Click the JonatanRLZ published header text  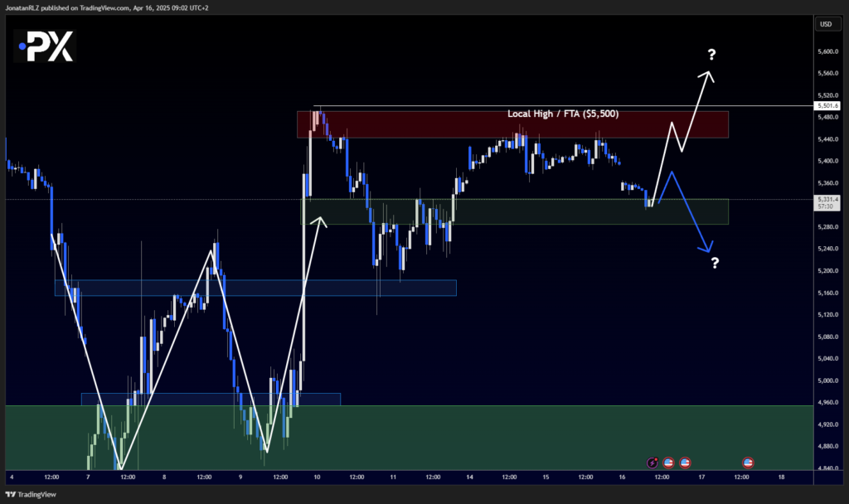pos(107,8)
